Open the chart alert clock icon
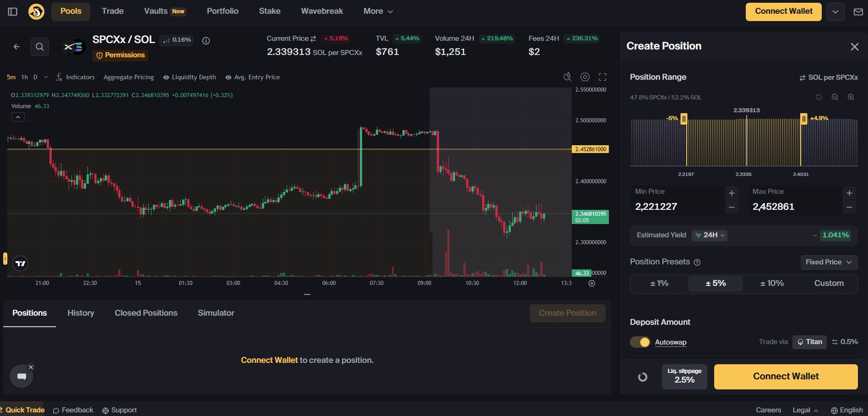Viewport: 868px width, 416px height. 567,77
